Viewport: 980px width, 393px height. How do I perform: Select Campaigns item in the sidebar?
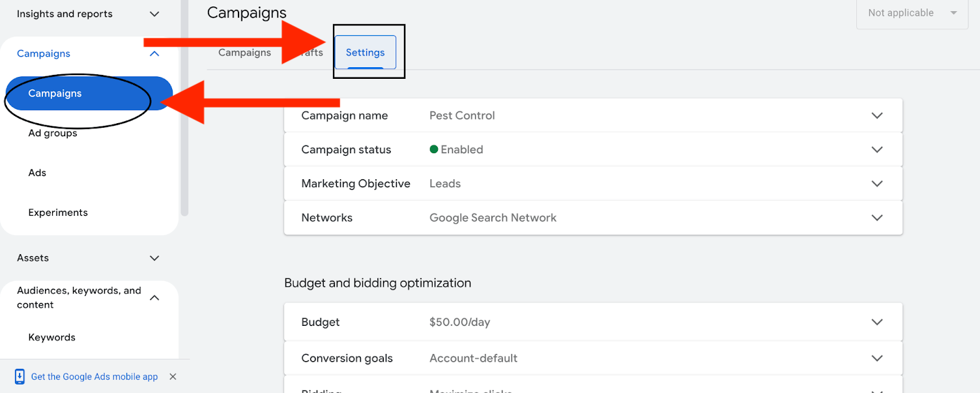[55, 93]
